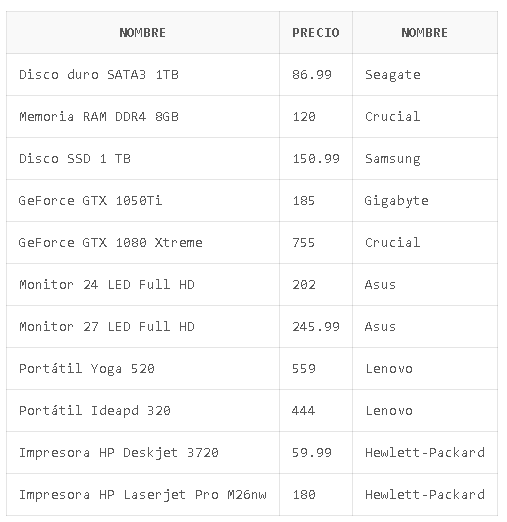Select the price 755 cell
This screenshot has height=522, width=507.
point(316,243)
